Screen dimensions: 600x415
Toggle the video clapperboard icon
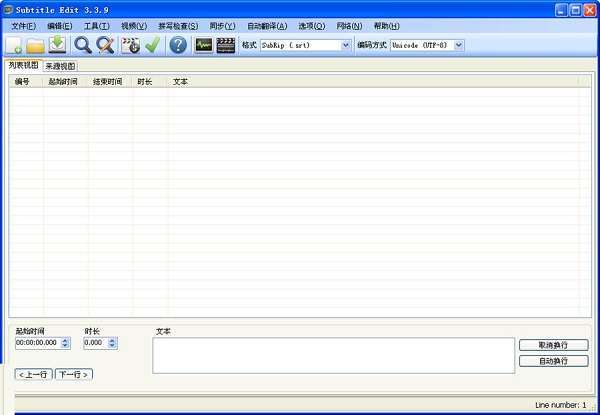coord(226,45)
